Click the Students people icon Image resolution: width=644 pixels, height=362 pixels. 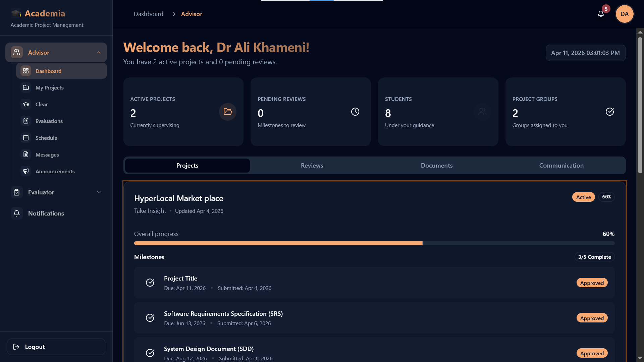(482, 112)
